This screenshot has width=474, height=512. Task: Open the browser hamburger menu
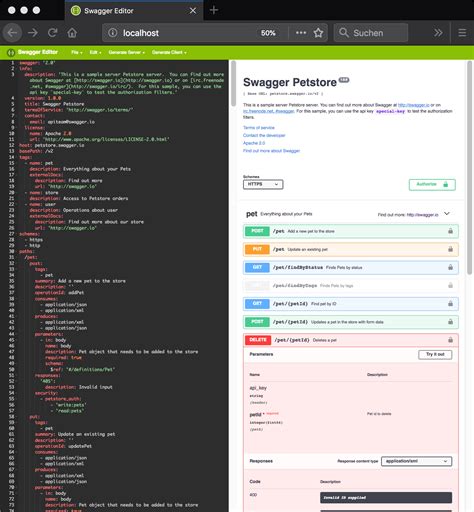[x=462, y=33]
